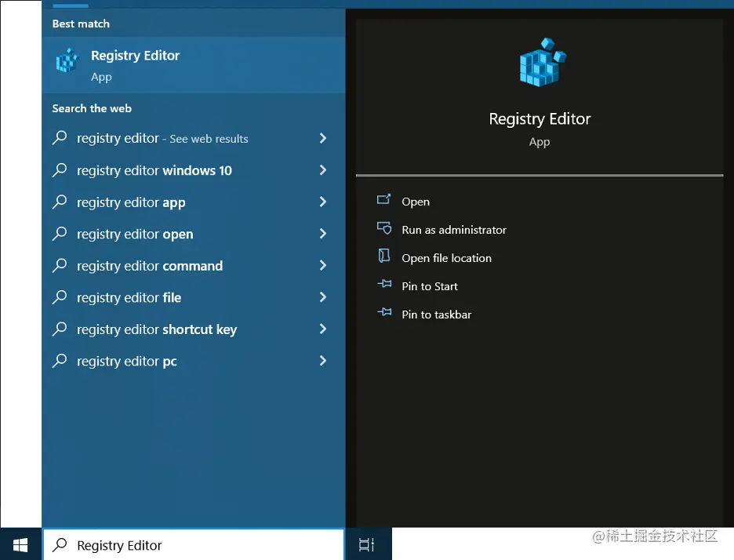Image resolution: width=734 pixels, height=560 pixels.
Task: Click search icon beside 'registry editor file'
Action: [60, 297]
